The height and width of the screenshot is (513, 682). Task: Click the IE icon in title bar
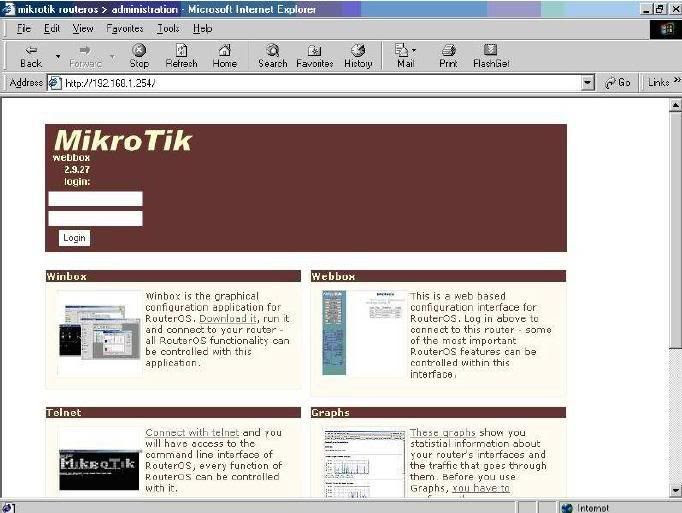point(8,9)
